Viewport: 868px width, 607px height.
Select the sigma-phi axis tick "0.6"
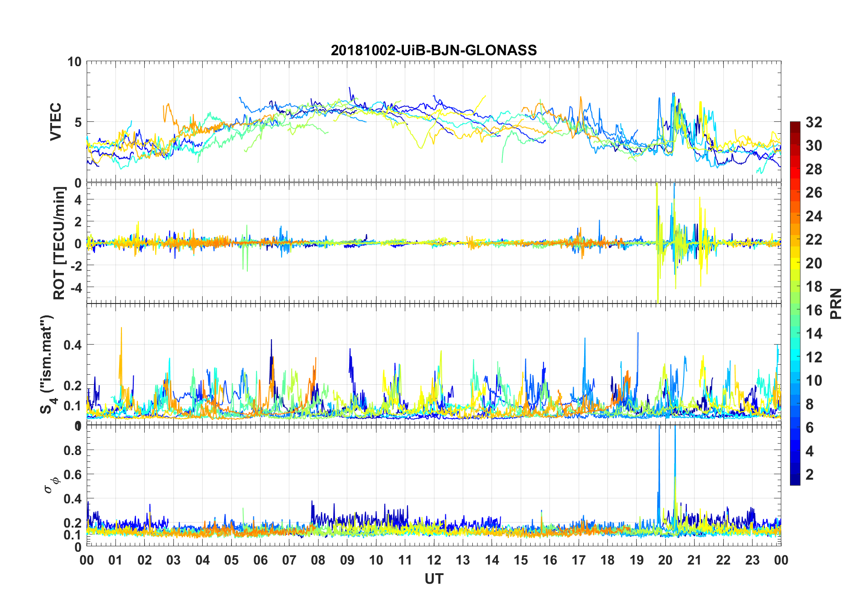point(73,474)
